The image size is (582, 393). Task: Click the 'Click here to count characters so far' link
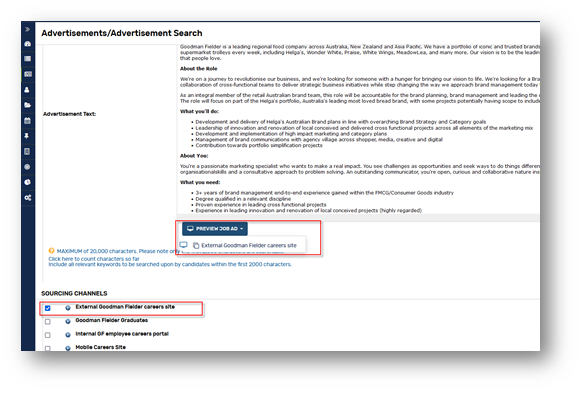94,259
